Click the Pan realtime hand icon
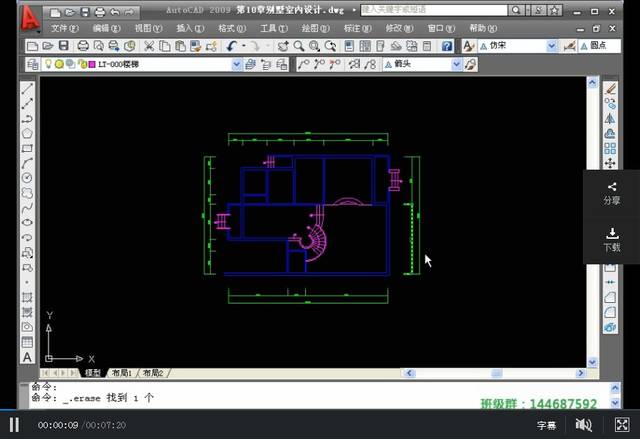The image size is (640, 439). coord(283,46)
